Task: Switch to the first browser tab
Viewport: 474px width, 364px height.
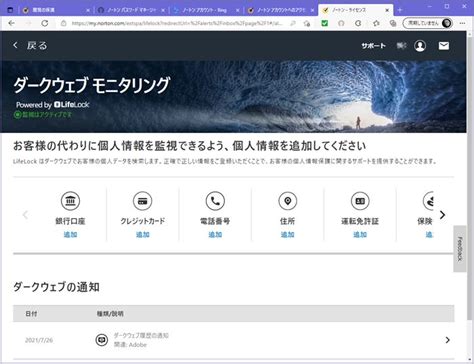Action: click(55, 10)
